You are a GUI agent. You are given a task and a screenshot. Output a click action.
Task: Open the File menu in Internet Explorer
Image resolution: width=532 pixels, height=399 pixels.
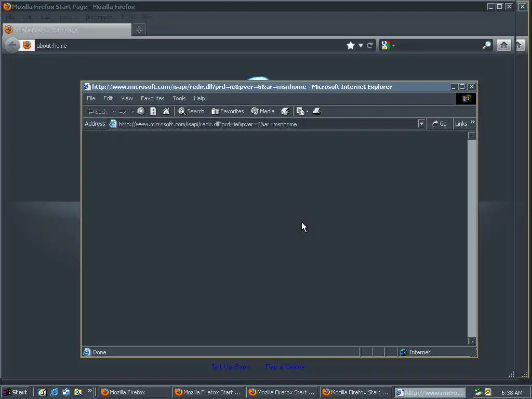[91, 98]
